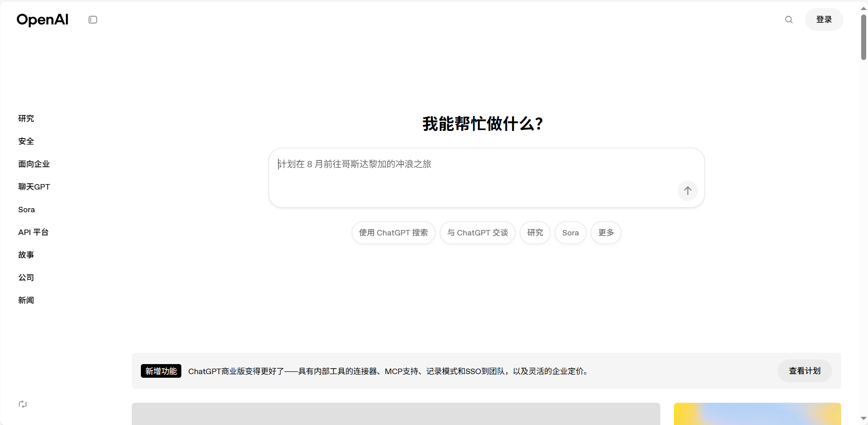Toggle the sidebar navigation icon

93,20
